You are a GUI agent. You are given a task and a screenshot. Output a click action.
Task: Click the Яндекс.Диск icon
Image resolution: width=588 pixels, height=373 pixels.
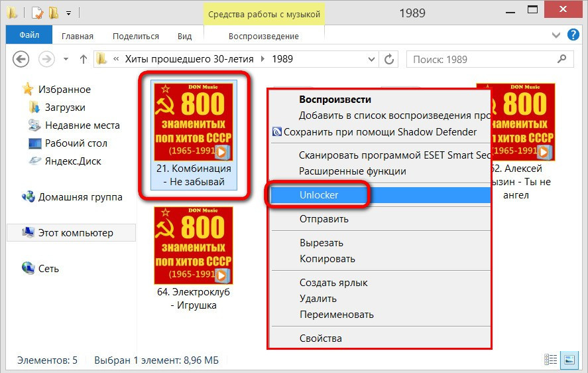click(x=35, y=161)
